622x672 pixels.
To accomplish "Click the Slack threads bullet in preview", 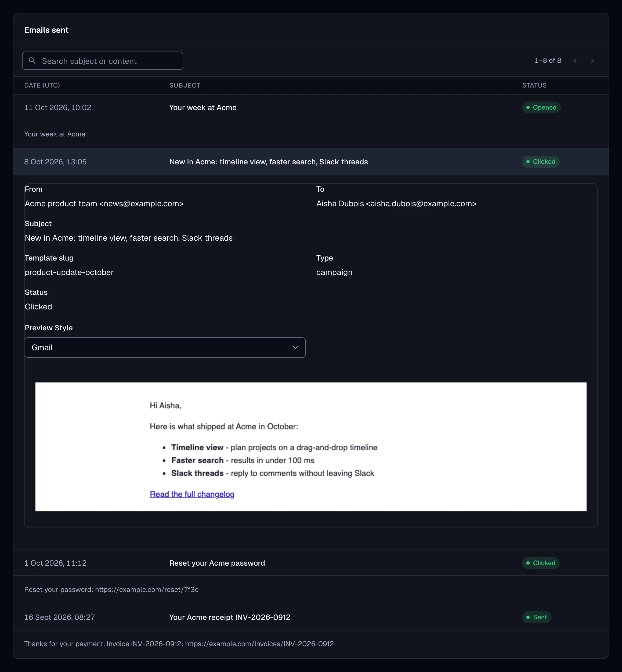I will [273, 473].
